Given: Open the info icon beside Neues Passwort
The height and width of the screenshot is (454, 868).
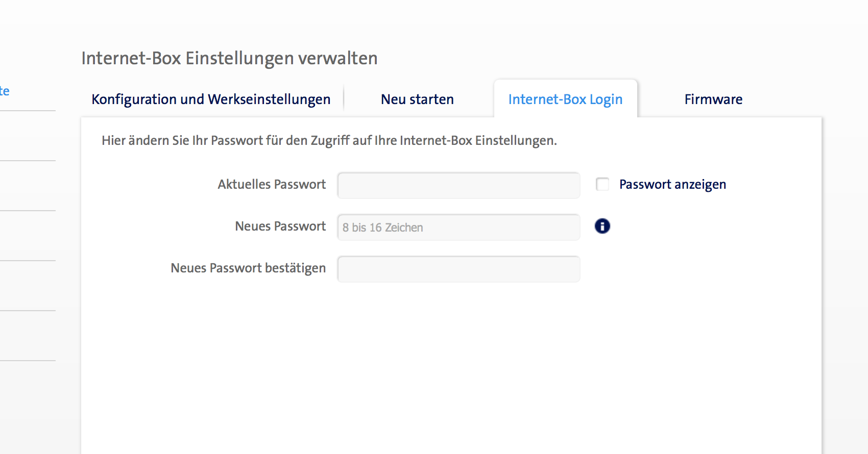Looking at the screenshot, I should [x=602, y=226].
